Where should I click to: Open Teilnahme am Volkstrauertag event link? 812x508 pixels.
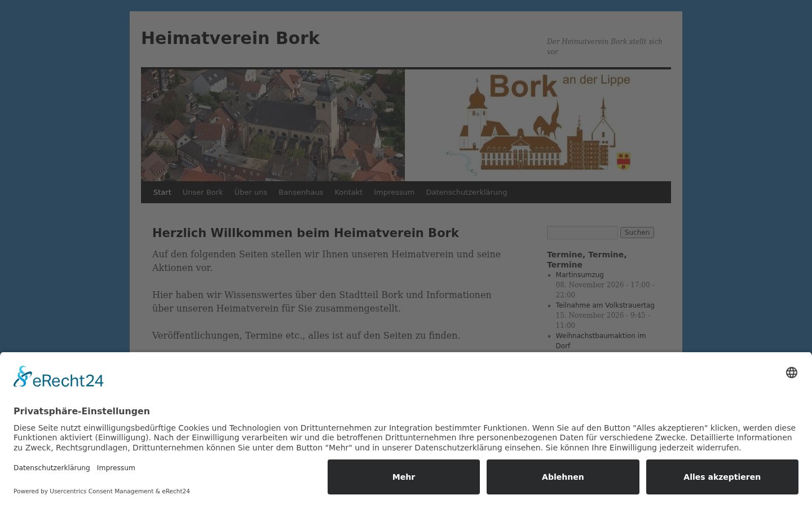[605, 305]
